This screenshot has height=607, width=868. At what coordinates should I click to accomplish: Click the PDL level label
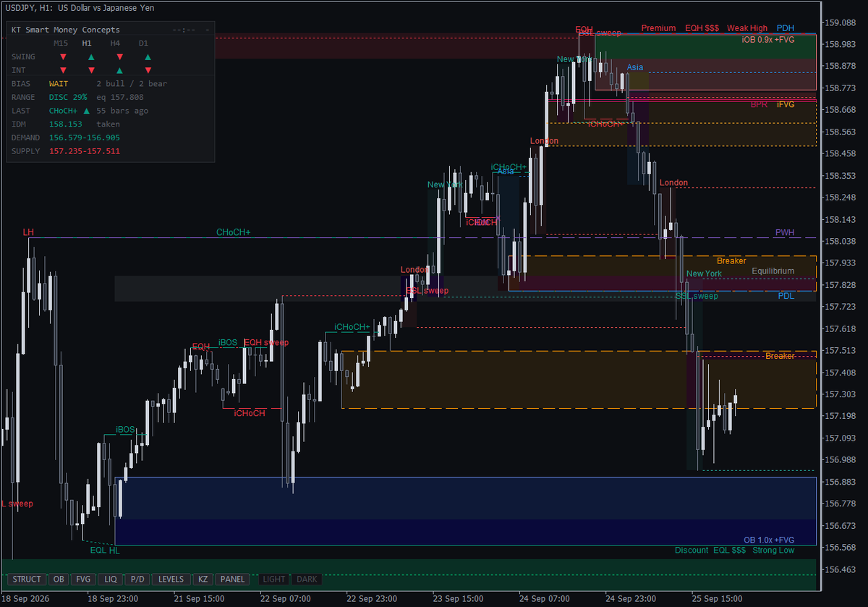point(786,296)
